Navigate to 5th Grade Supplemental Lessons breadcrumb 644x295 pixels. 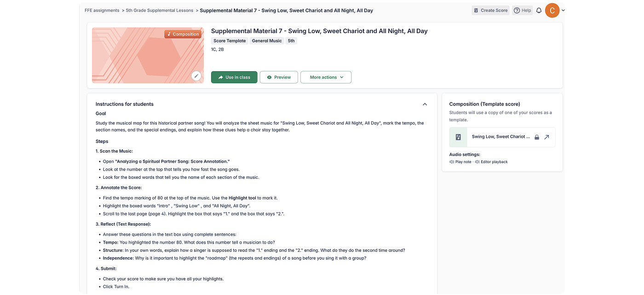pyautogui.click(x=160, y=10)
